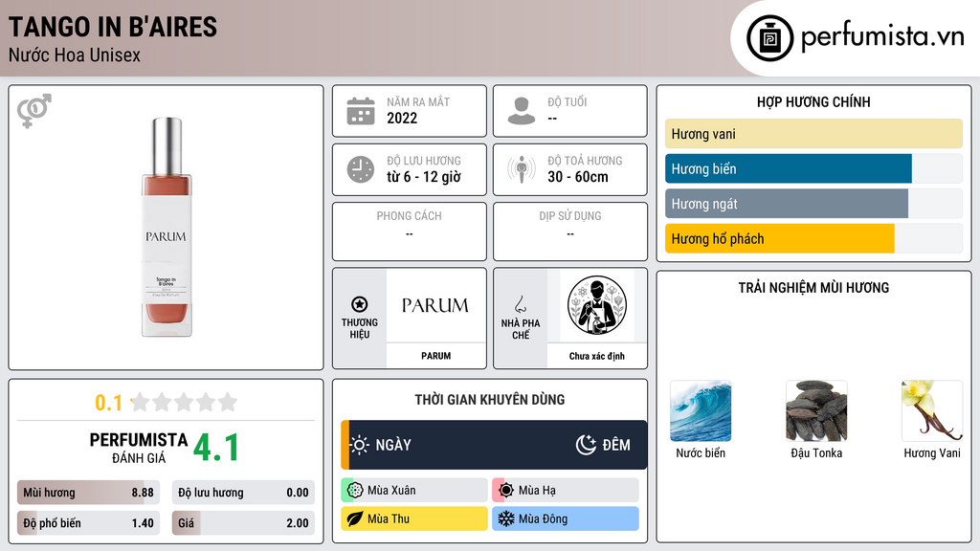
Task: Click the từ 6 - 12 giờ value
Action: (424, 177)
